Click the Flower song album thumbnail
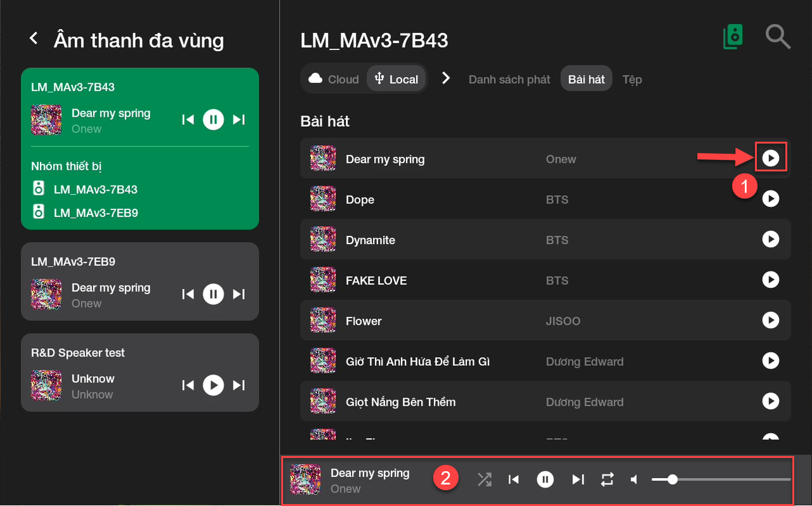Image resolution: width=812 pixels, height=506 pixels. pyautogui.click(x=323, y=321)
